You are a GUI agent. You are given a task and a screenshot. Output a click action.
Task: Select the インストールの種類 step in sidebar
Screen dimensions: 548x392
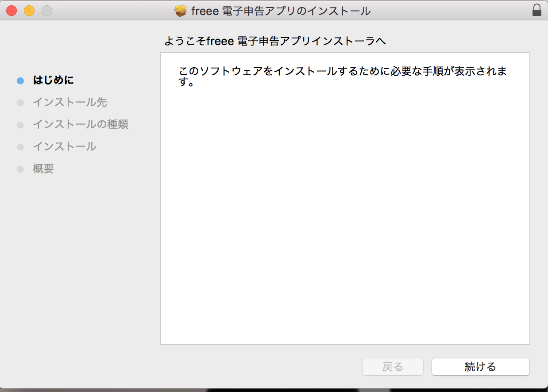click(80, 124)
